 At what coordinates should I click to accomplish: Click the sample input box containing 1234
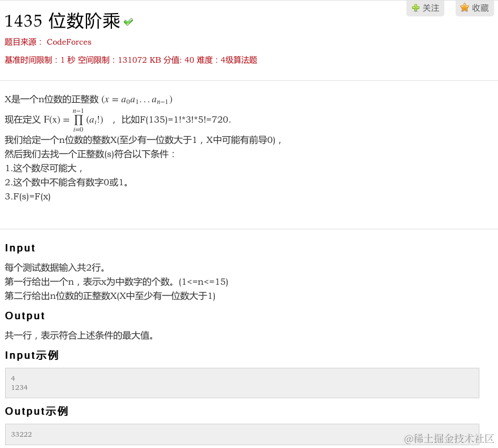242,383
